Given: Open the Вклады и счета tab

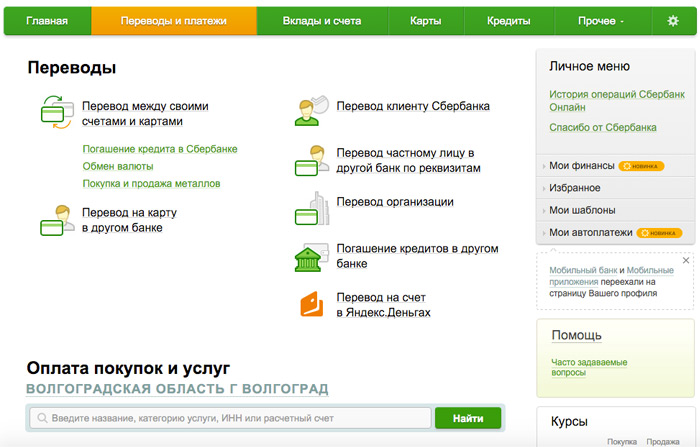Looking at the screenshot, I should click(322, 21).
